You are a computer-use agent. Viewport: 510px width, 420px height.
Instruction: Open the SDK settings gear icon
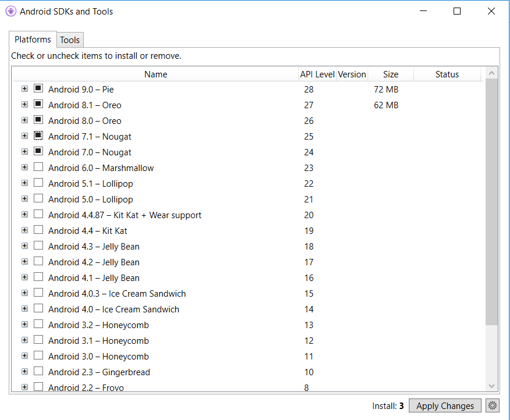[x=492, y=405]
